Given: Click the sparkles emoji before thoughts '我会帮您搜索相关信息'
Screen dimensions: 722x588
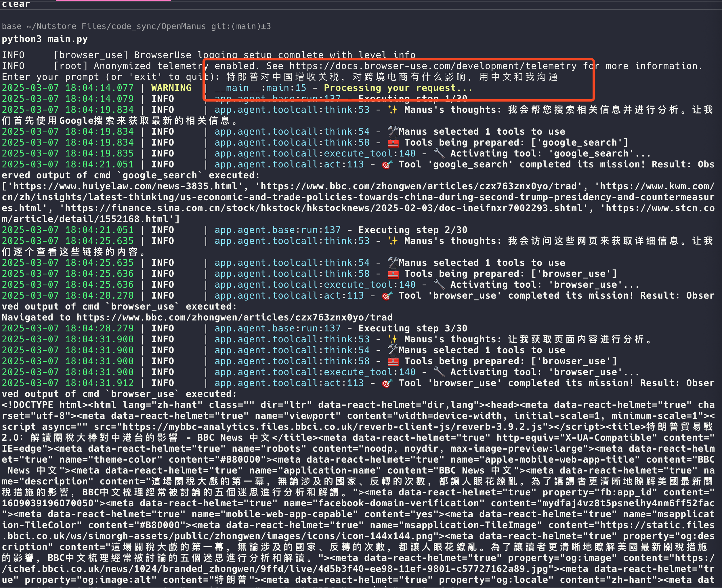Looking at the screenshot, I should [393, 110].
